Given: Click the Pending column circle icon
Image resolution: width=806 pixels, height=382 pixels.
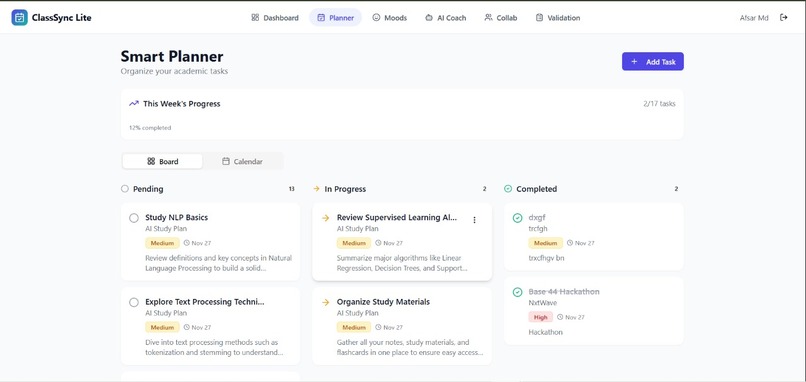Looking at the screenshot, I should coord(124,189).
